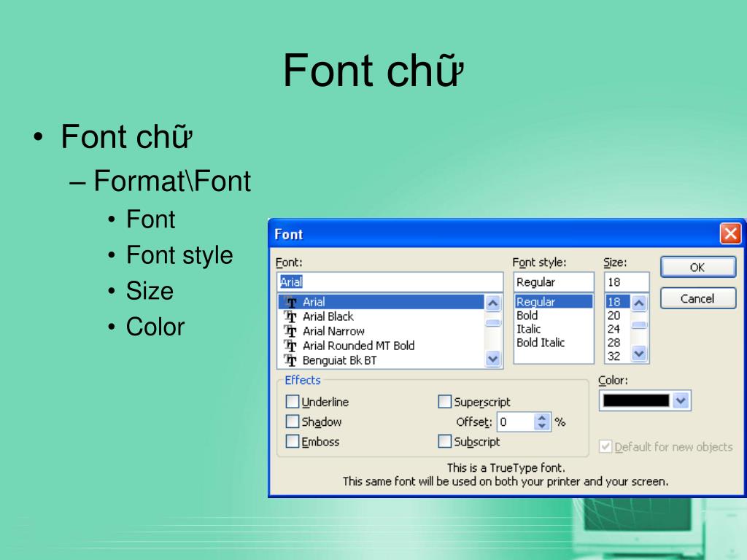The width and height of the screenshot is (747, 560).
Task: Click the TrueType icon beside Arial Black
Action: (x=290, y=316)
